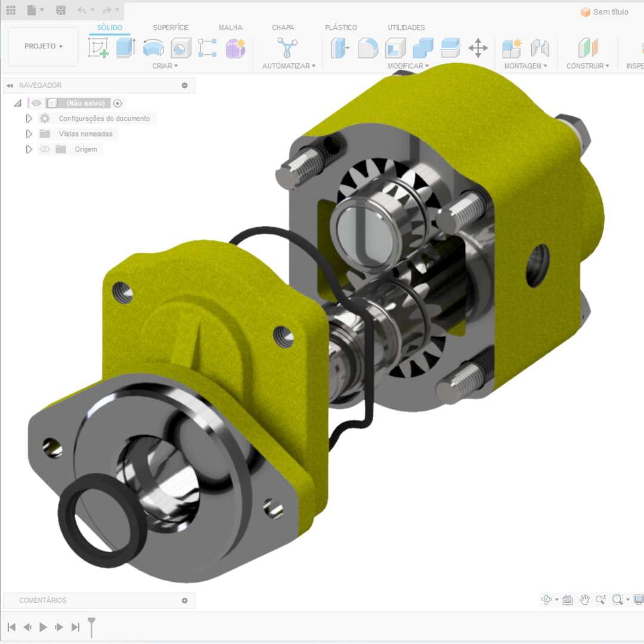Activate the root component radio button

(117, 103)
